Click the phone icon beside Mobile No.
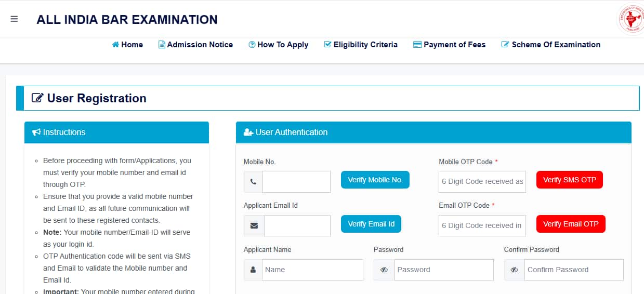This screenshot has height=294, width=644. click(253, 182)
